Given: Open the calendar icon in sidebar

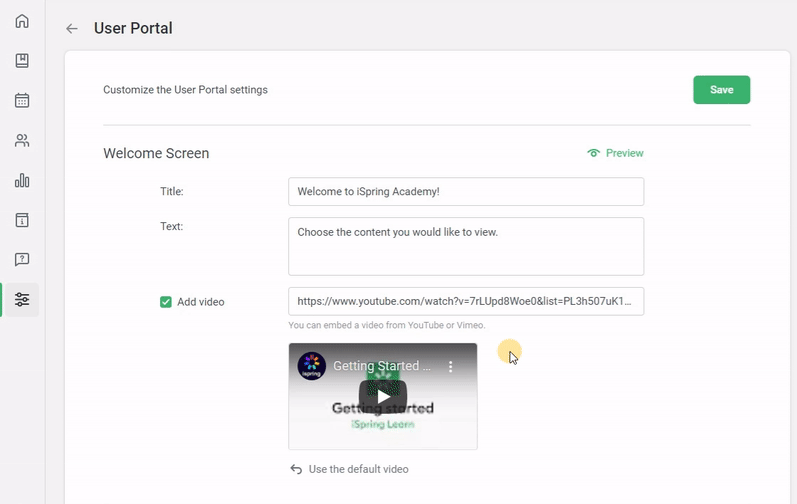Looking at the screenshot, I should [22, 100].
